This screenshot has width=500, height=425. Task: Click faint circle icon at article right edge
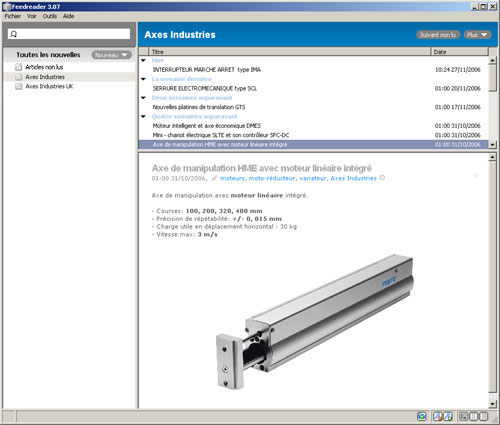coord(476,175)
